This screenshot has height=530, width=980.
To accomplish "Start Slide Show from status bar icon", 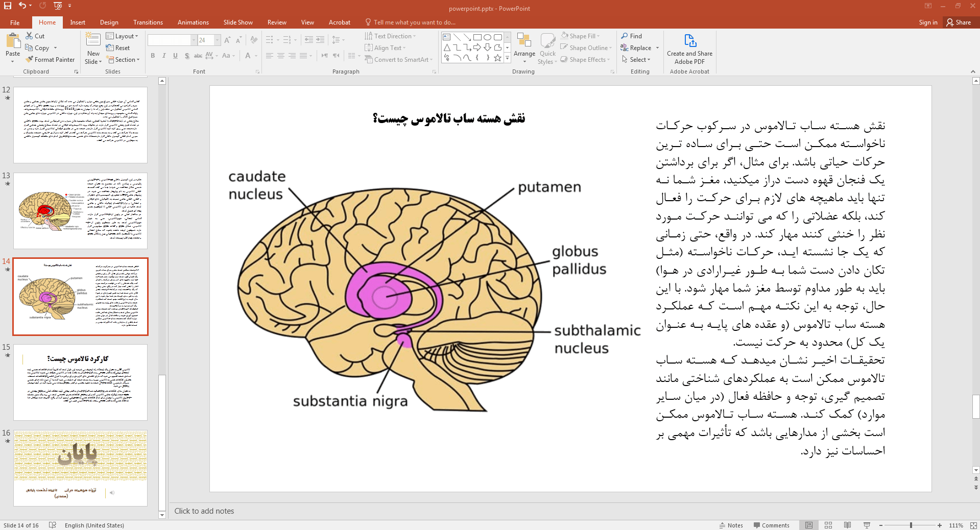I will coord(867,525).
